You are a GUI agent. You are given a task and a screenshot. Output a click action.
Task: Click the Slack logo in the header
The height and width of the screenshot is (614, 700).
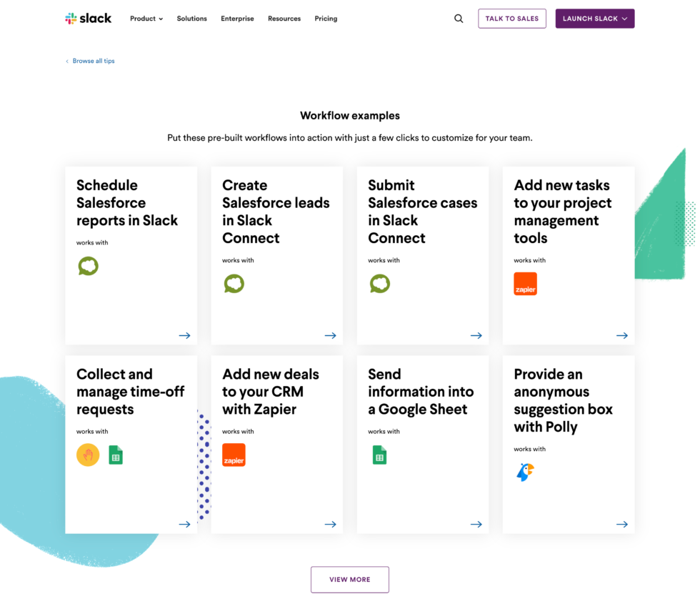[x=88, y=18]
